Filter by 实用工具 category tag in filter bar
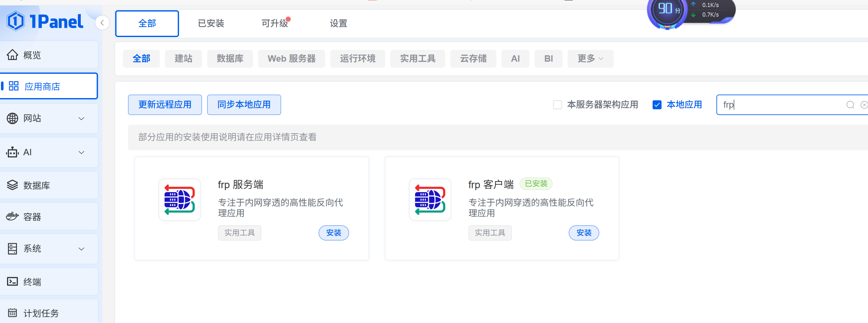Screen dimensions: 868x323 click(x=417, y=59)
